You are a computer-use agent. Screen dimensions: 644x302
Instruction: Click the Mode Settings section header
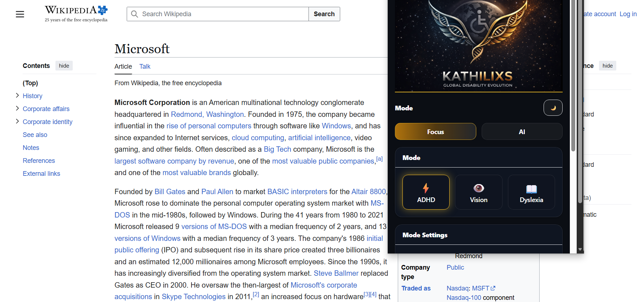point(478,235)
